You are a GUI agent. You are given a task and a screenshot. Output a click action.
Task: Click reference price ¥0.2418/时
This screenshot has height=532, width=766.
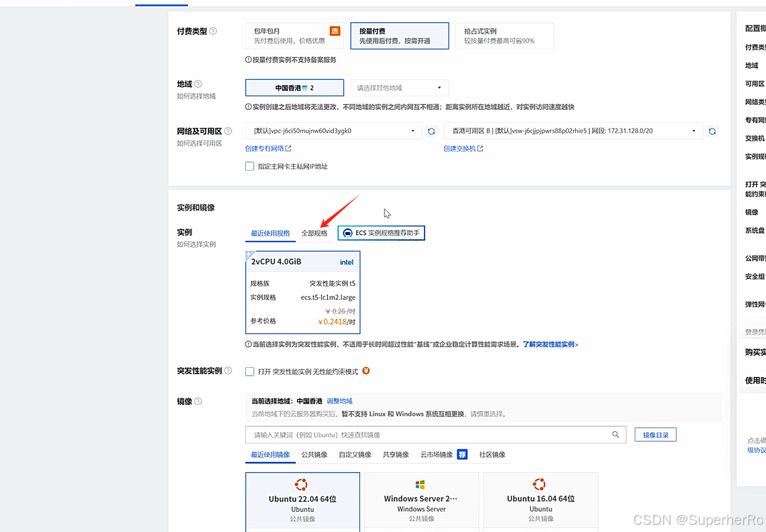(336, 321)
